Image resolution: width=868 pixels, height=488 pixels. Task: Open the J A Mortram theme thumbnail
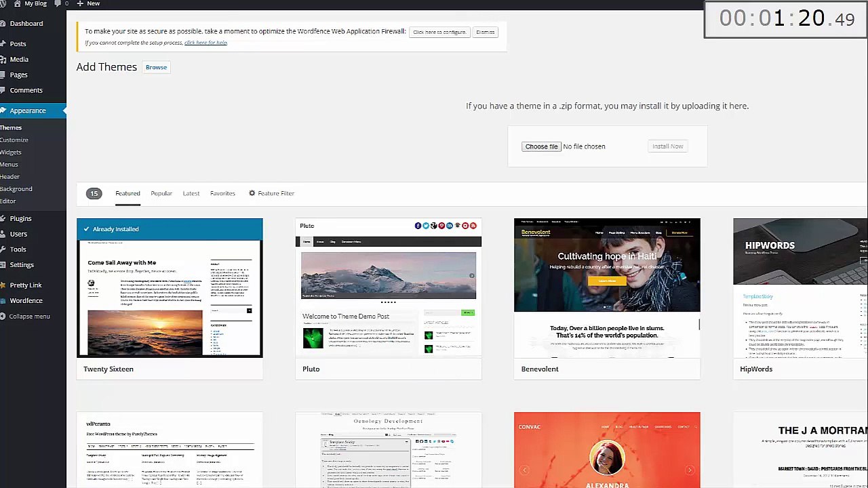[x=800, y=450]
